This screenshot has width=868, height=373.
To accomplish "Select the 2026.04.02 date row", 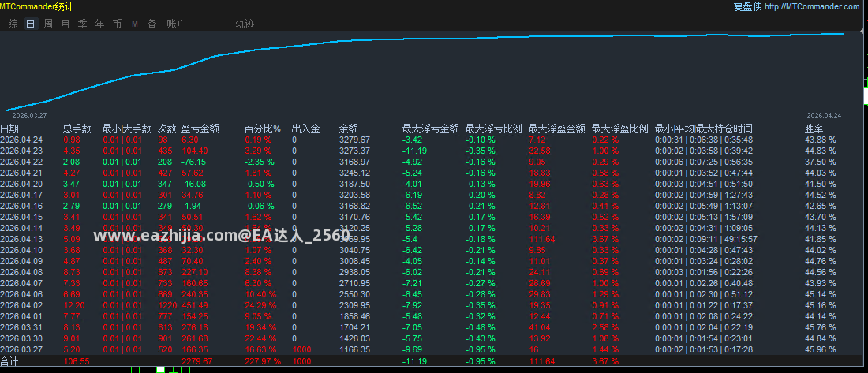I will tap(21, 305).
